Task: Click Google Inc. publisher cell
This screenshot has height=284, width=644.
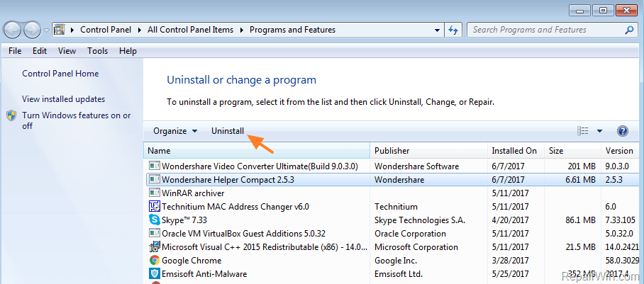Action: 396,261
